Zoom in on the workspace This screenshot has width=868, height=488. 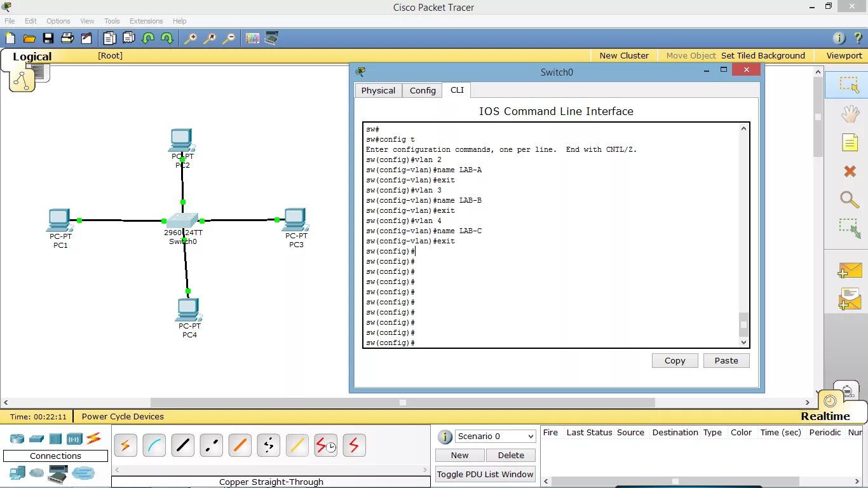pos(191,38)
